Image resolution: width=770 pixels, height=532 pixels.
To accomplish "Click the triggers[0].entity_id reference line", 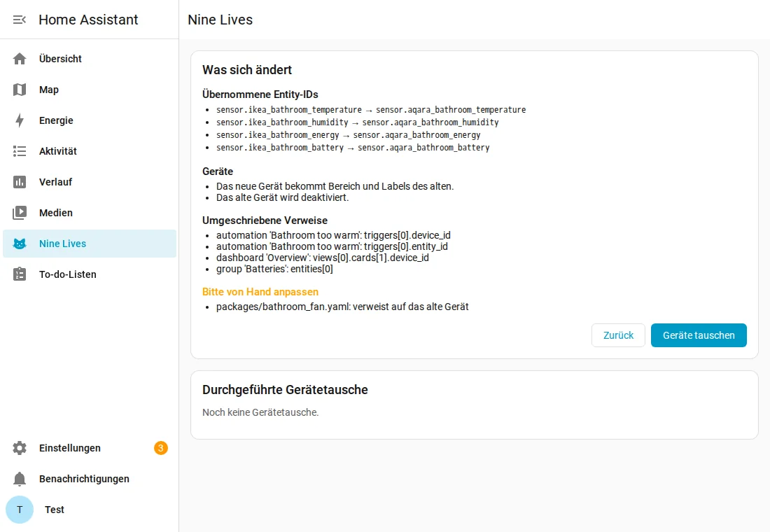I will pyautogui.click(x=332, y=246).
